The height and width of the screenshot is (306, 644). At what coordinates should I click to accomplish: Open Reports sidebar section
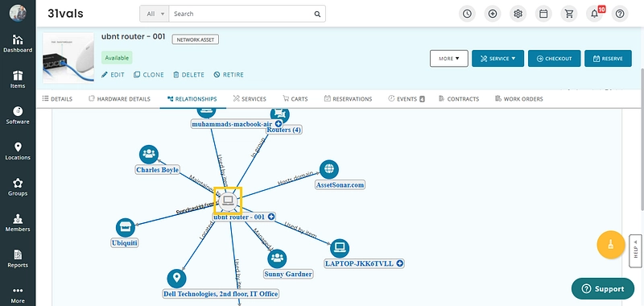click(18, 258)
